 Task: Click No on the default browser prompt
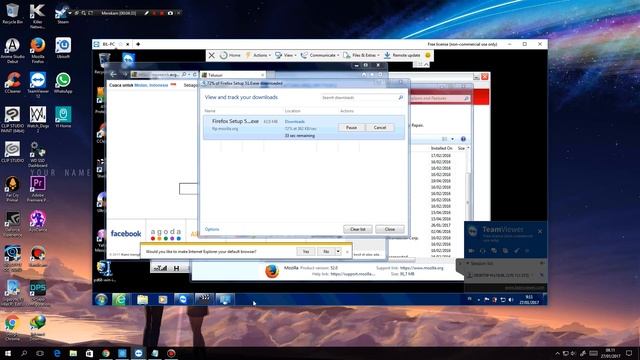pyautogui.click(x=326, y=251)
